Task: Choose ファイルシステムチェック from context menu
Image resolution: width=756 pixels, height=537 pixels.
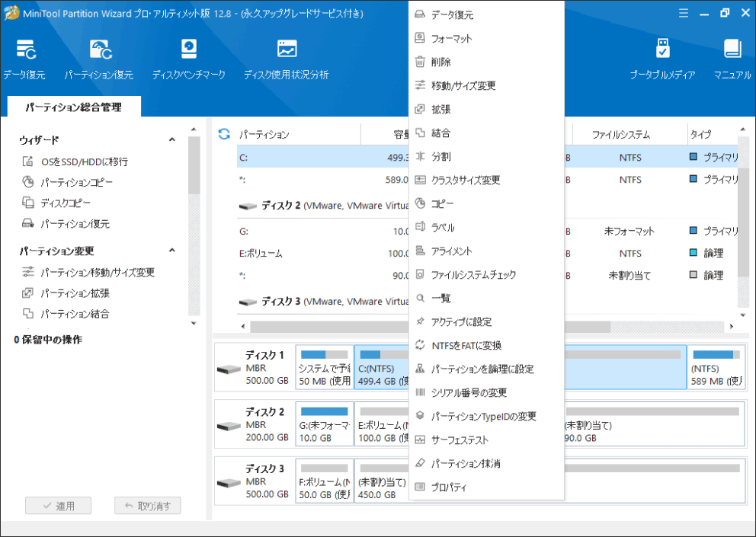Action: (486, 274)
